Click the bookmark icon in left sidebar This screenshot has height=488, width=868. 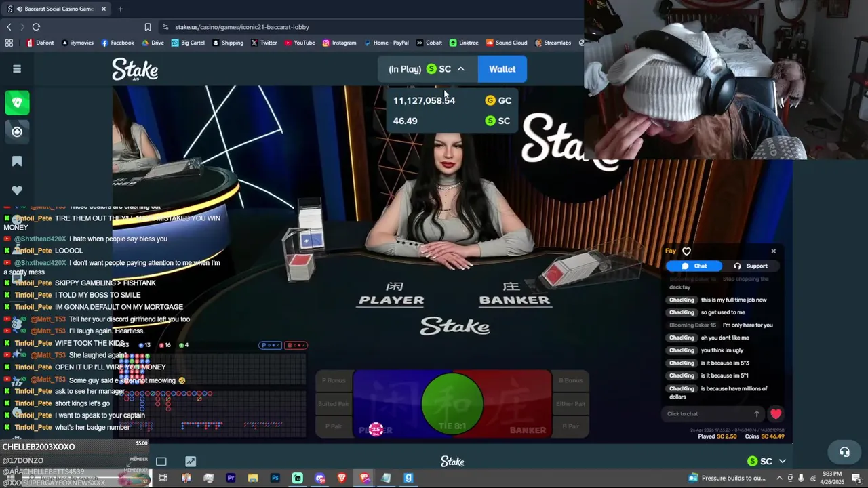[x=17, y=161]
